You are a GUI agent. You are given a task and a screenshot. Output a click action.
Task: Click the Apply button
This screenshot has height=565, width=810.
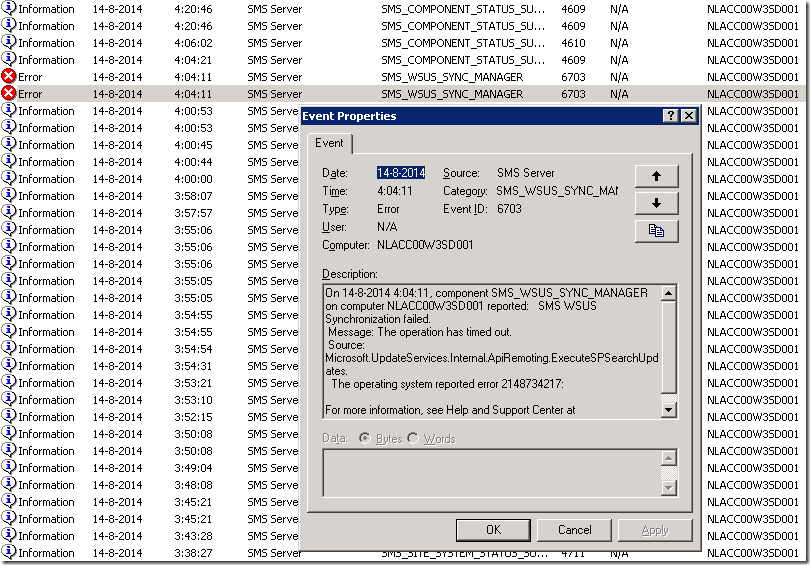655,530
